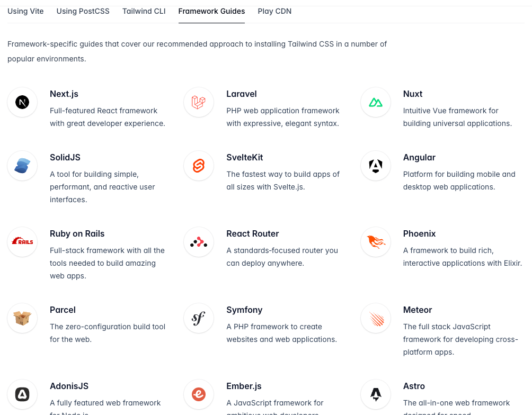The height and width of the screenshot is (415, 532).
Task: Open the Tailwind CLI tab
Action: coord(144,11)
